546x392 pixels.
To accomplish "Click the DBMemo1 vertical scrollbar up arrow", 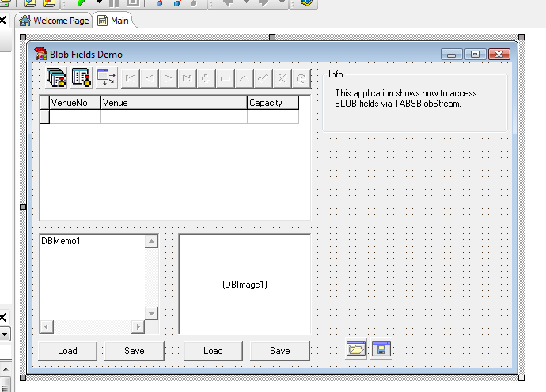I will (150, 242).
